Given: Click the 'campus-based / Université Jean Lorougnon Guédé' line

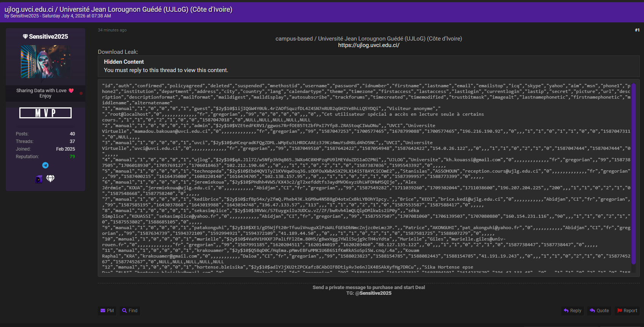Looking at the screenshot, I should pos(369,39).
